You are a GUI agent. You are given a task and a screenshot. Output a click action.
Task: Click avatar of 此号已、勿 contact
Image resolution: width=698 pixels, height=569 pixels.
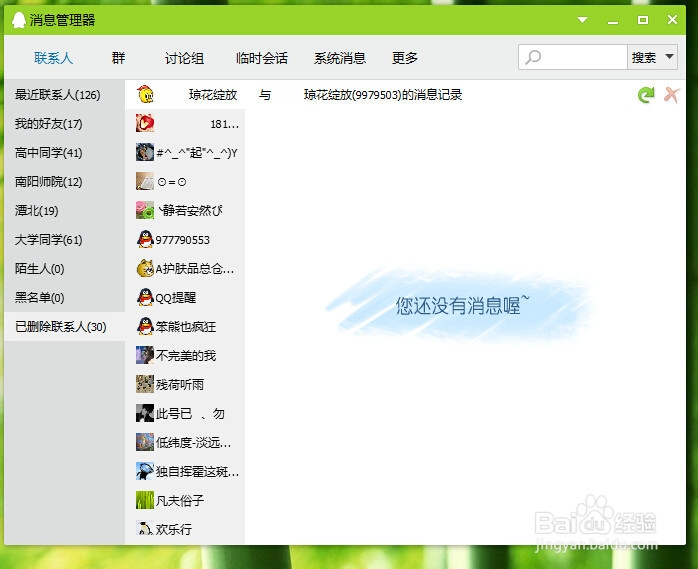point(145,413)
